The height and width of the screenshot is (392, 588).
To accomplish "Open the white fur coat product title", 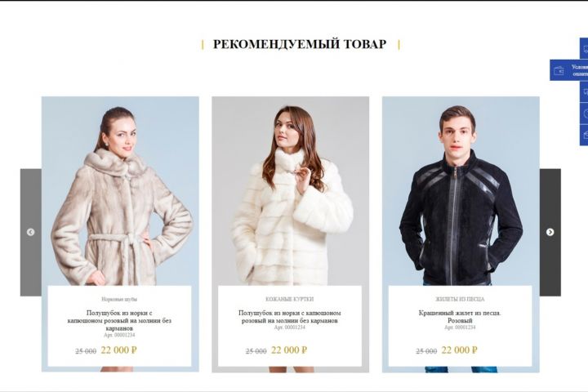I will [x=289, y=317].
